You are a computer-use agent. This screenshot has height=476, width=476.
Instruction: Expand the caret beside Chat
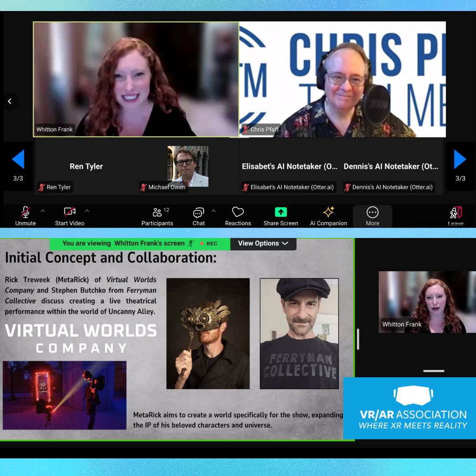point(214,211)
